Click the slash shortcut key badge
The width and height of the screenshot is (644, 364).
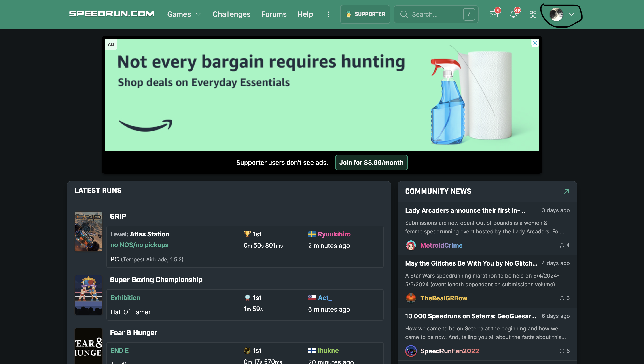click(469, 14)
